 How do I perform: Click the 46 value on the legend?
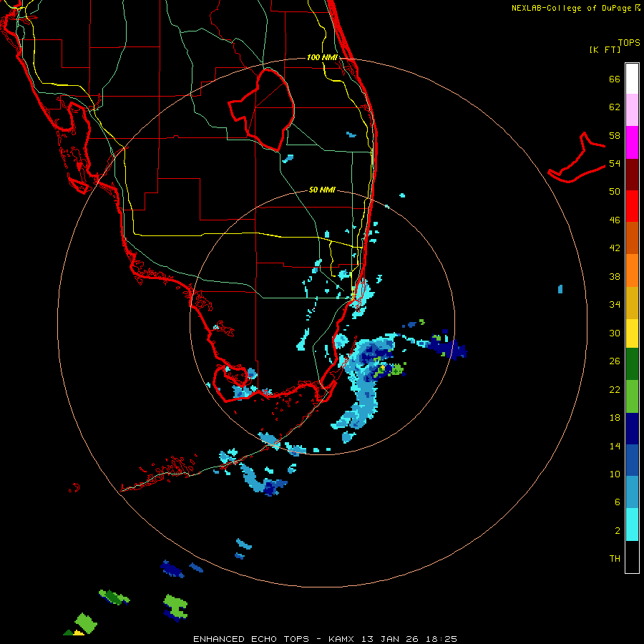tap(615, 220)
